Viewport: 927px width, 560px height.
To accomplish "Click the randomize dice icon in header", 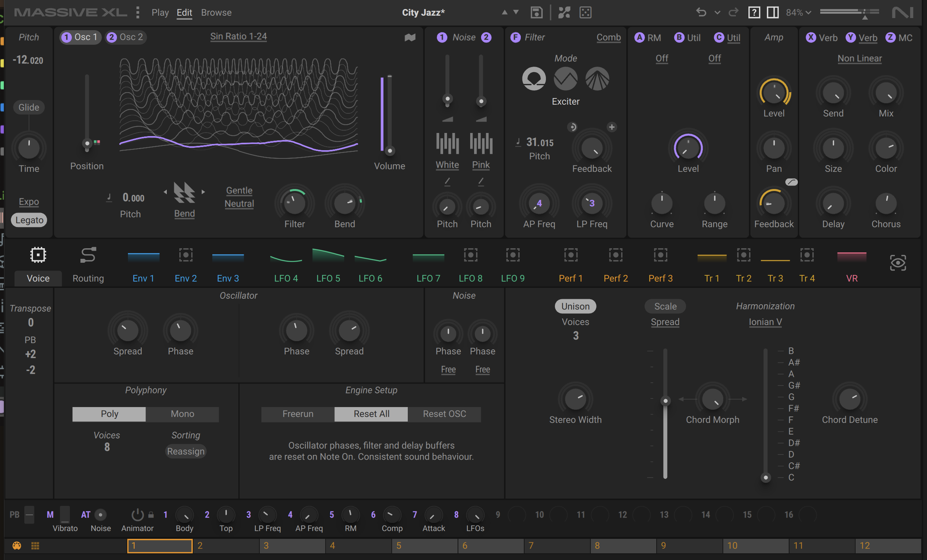I will click(x=585, y=13).
